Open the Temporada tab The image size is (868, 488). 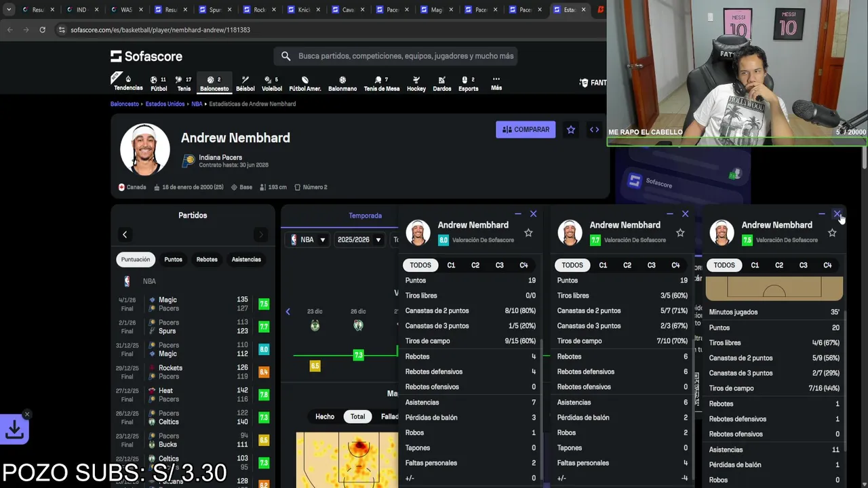click(x=366, y=216)
